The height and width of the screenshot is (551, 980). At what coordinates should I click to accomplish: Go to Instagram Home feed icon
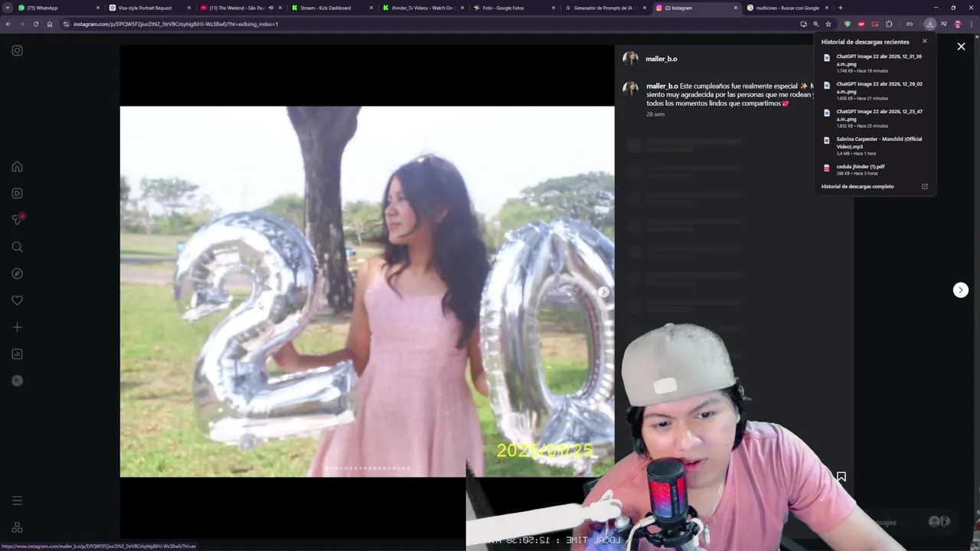17,167
